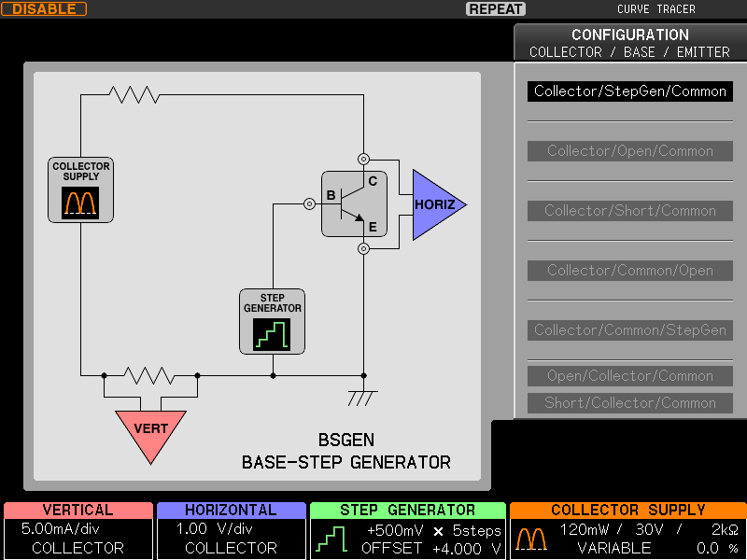Click the 1.00 V/div horizontal scale value

(215, 529)
